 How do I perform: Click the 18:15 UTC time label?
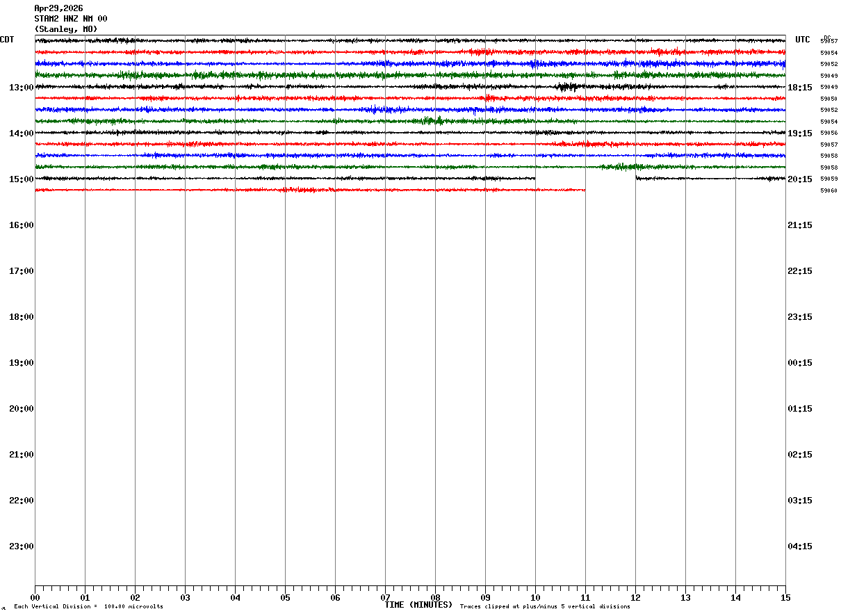click(800, 88)
